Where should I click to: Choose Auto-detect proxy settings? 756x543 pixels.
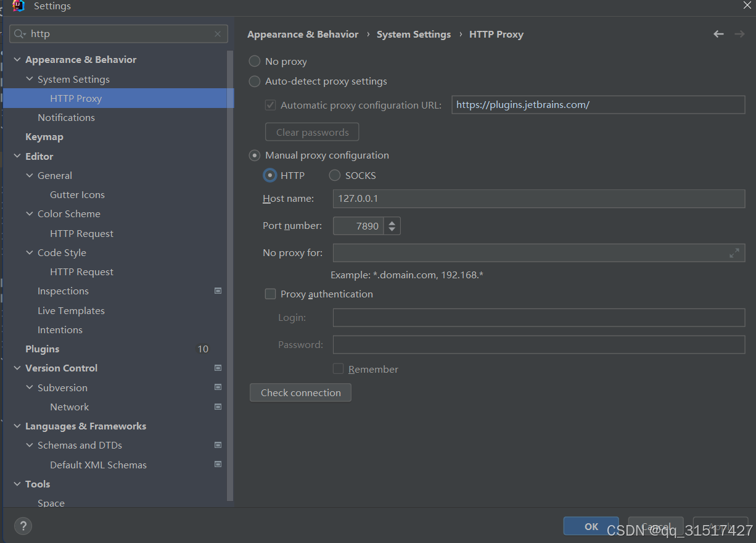255,81
